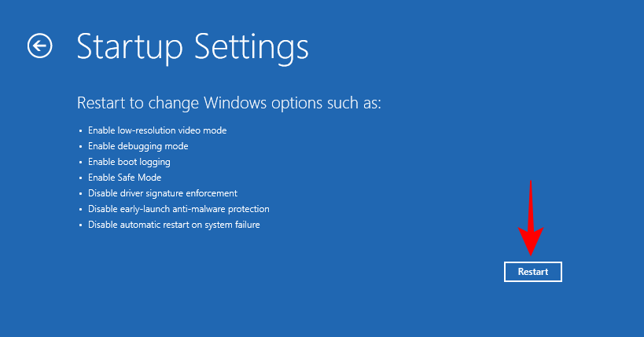Select 'Enable debugging mode' list item
This screenshot has width=644, height=337.
[x=138, y=146]
